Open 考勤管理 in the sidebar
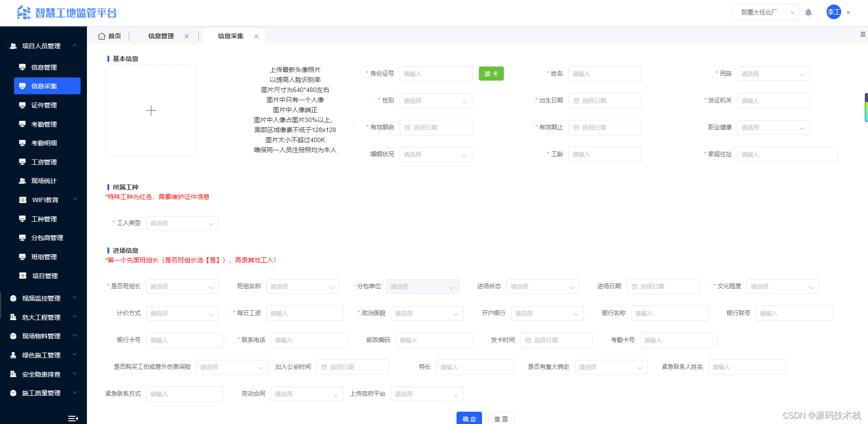 click(47, 124)
